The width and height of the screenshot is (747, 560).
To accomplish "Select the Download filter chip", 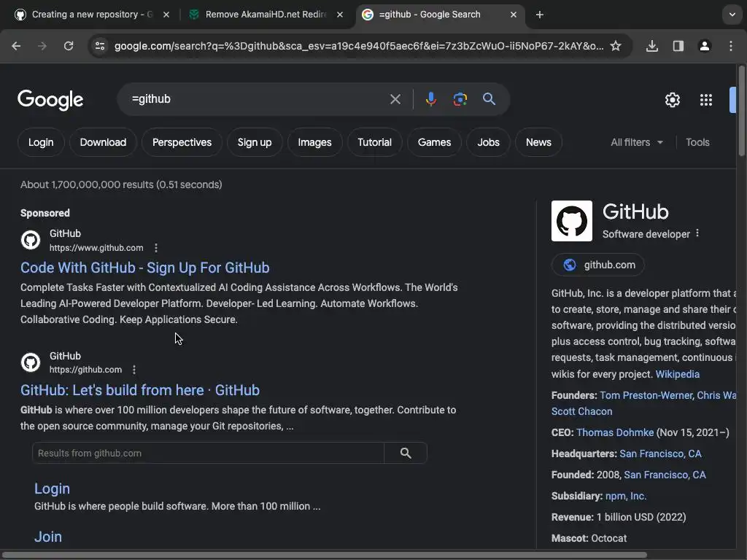I will [x=103, y=142].
